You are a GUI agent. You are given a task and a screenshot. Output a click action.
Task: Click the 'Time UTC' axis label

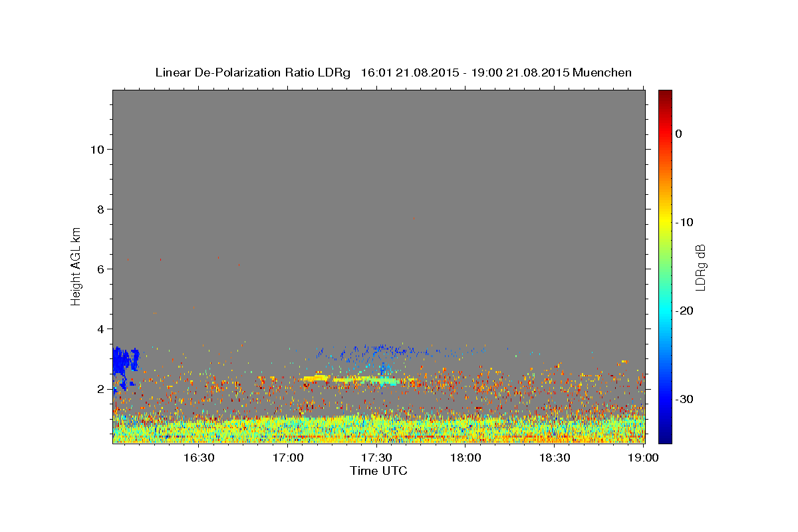378,471
